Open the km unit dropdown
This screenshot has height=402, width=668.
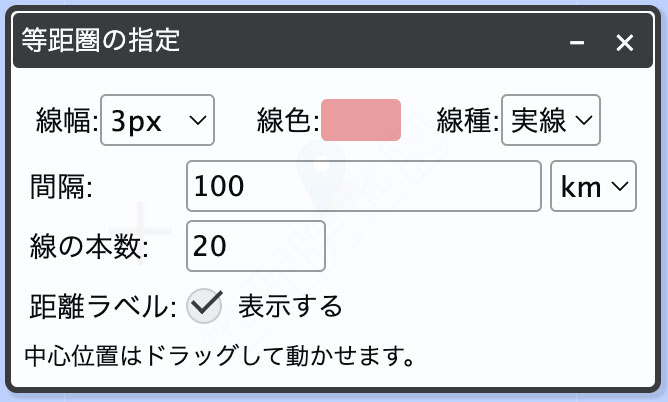tap(593, 186)
